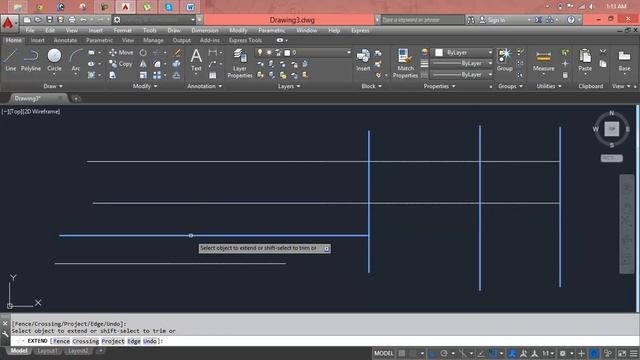This screenshot has width=640, height=360.
Task: Click the Help question mark icon
Action: [x=571, y=20]
